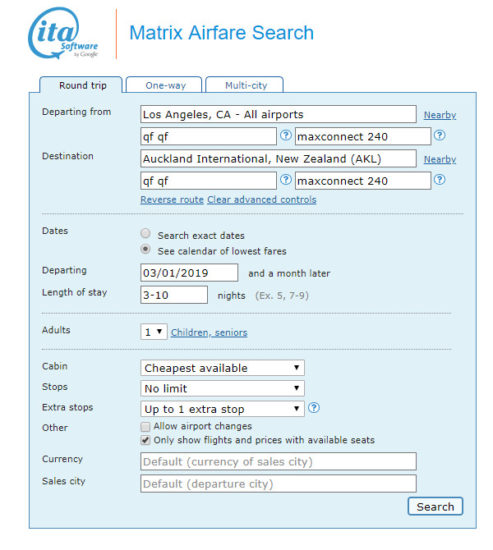The height and width of the screenshot is (550, 493).
Task: Click the Departing date input field
Action: [189, 273]
